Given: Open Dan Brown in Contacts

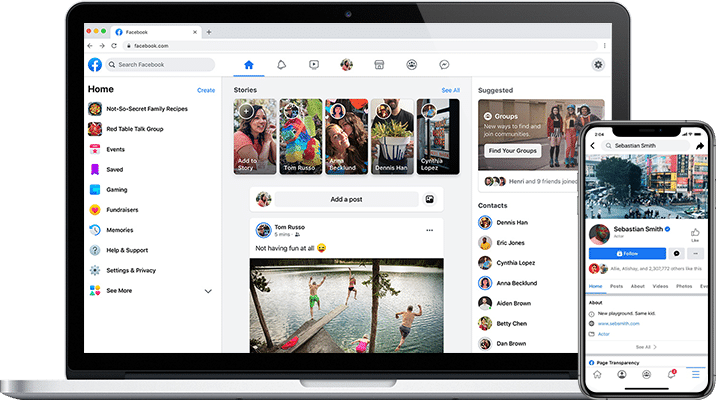Looking at the screenshot, I should (502, 343).
